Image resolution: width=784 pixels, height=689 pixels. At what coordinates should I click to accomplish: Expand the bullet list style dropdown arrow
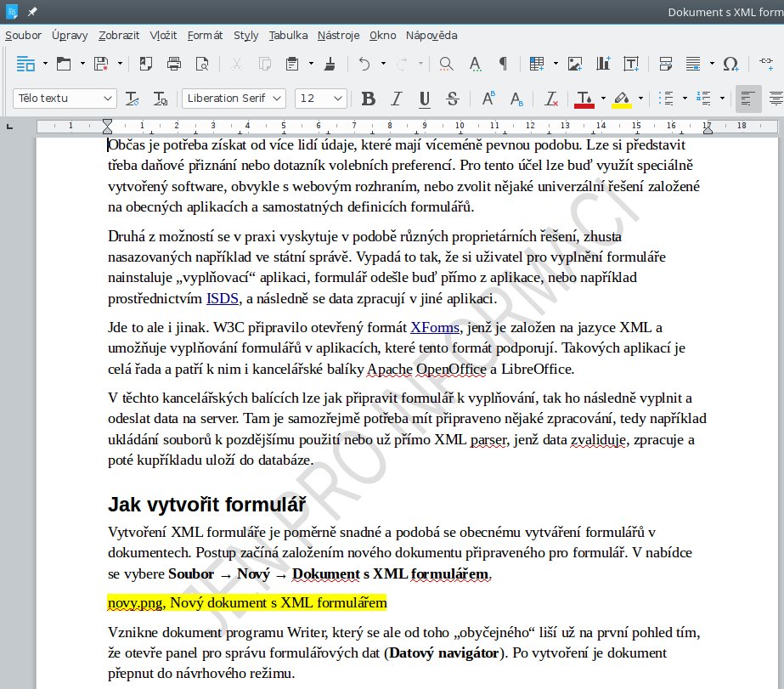tap(685, 98)
